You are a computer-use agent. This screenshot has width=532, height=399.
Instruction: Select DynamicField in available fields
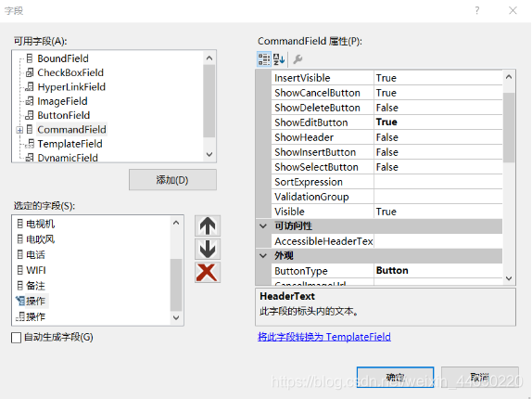tap(68, 158)
